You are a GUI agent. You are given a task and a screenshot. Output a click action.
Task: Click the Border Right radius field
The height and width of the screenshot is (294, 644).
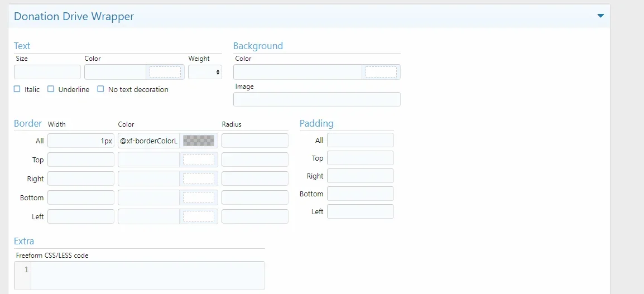pos(255,179)
